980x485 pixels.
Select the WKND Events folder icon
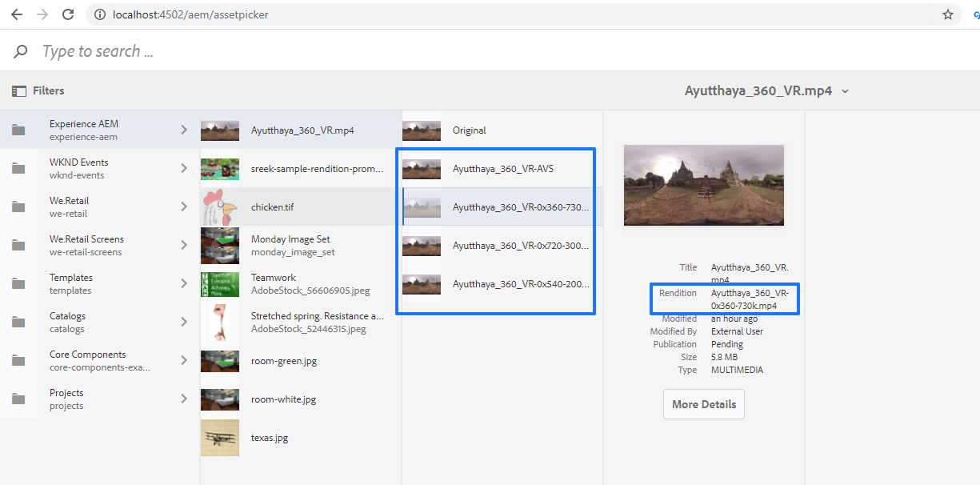pyautogui.click(x=18, y=169)
